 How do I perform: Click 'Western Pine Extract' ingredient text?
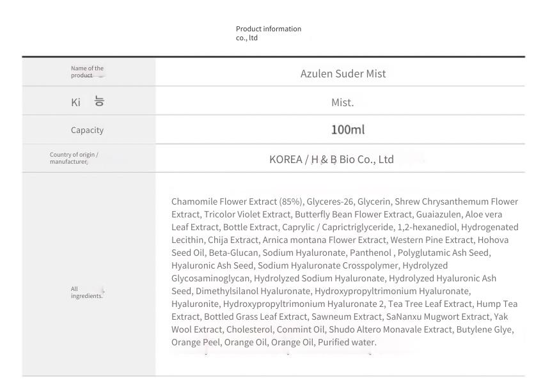[432, 240]
